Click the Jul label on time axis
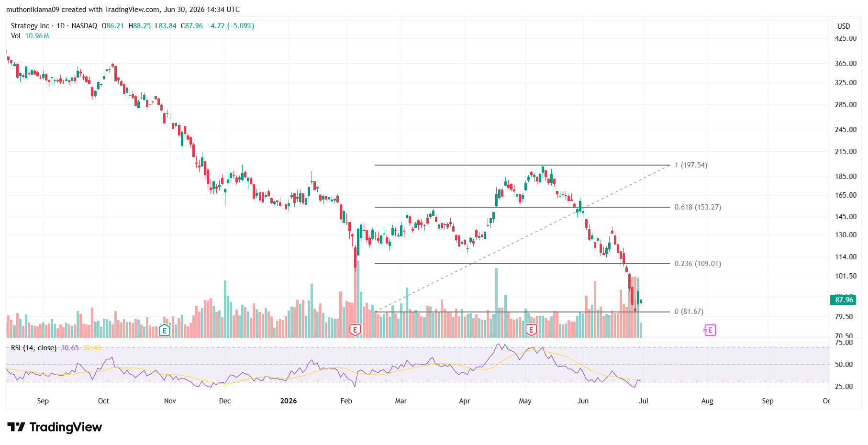Viewport: 868px width, 445px height. 644,401
